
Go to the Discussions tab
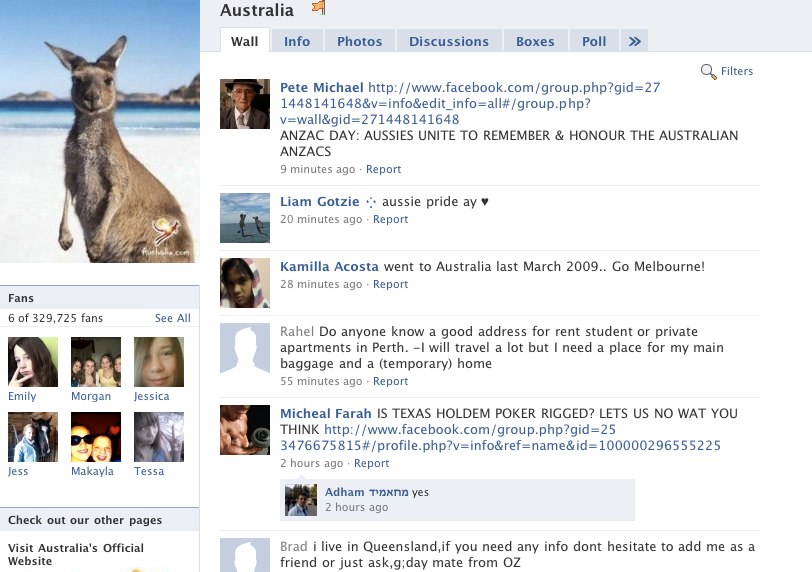449,41
